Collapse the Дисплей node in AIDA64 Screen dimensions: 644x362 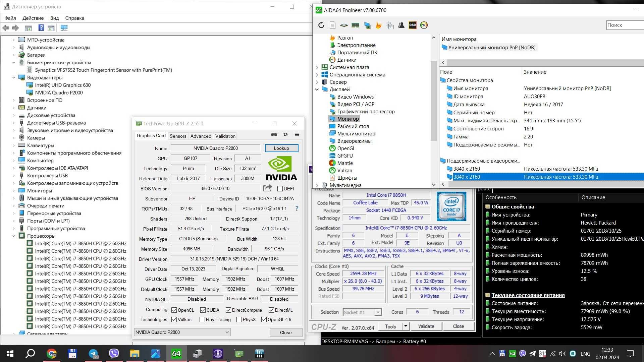(x=317, y=89)
